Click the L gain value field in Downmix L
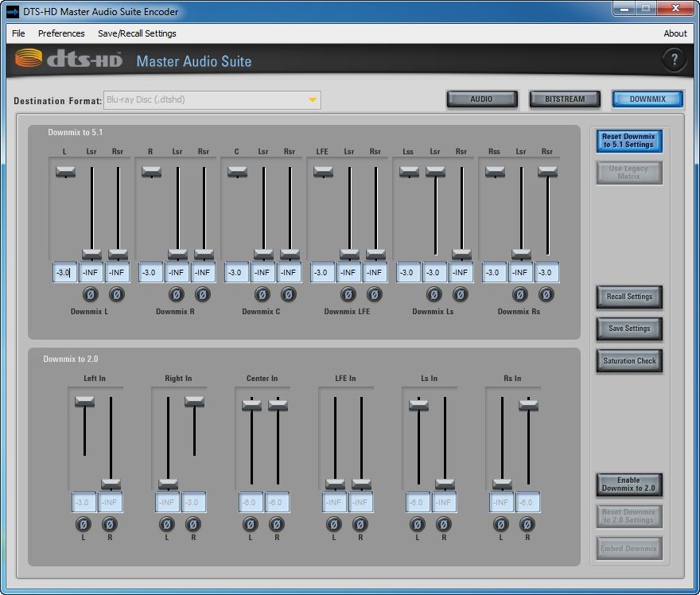Viewport: 700px width, 595px height. coord(64,272)
